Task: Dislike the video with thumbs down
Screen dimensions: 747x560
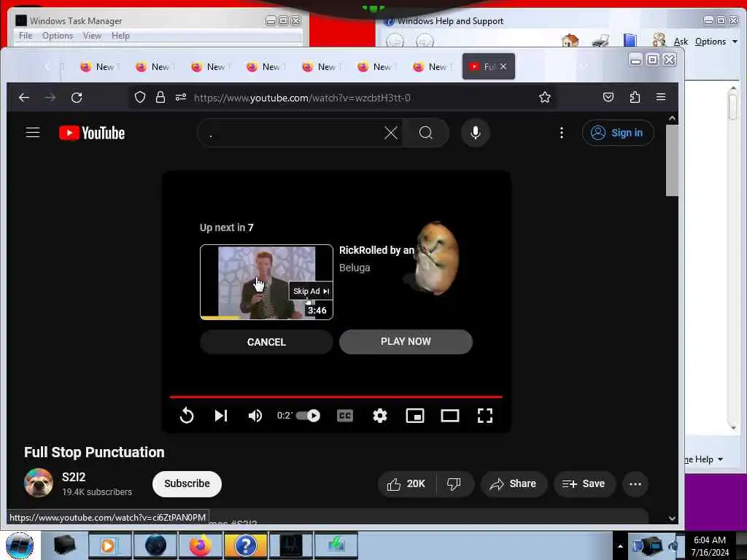Action: coord(454,484)
